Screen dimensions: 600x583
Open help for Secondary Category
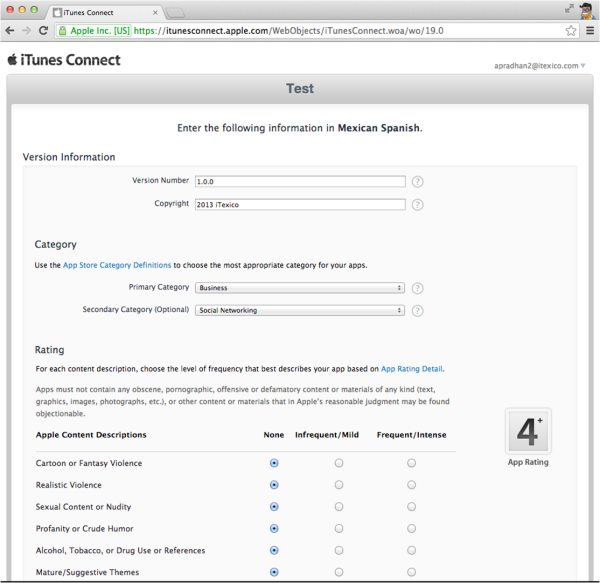coord(417,311)
